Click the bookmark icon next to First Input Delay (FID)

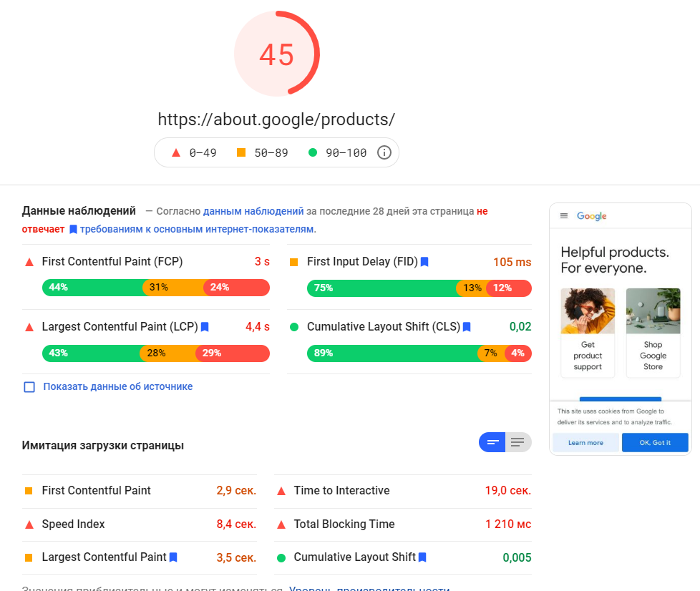coord(424,262)
